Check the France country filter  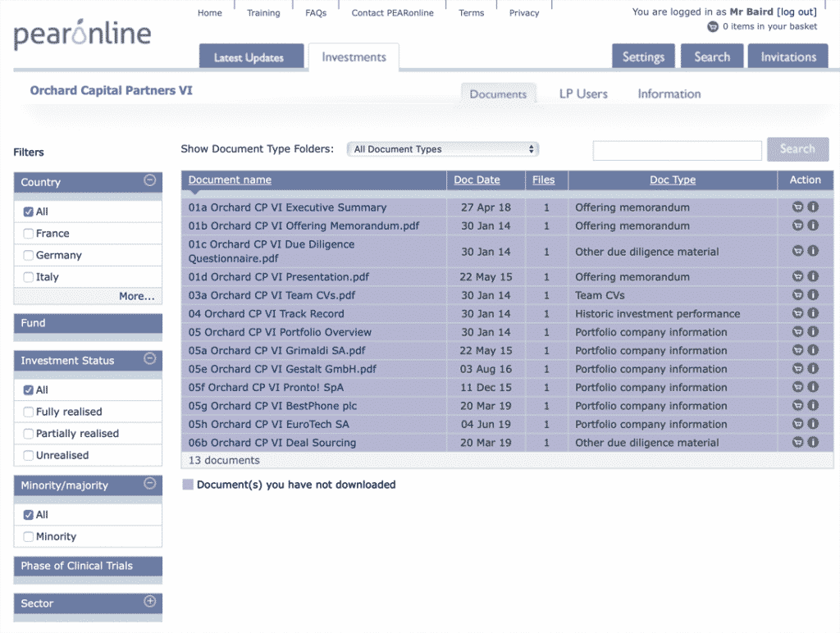(29, 234)
